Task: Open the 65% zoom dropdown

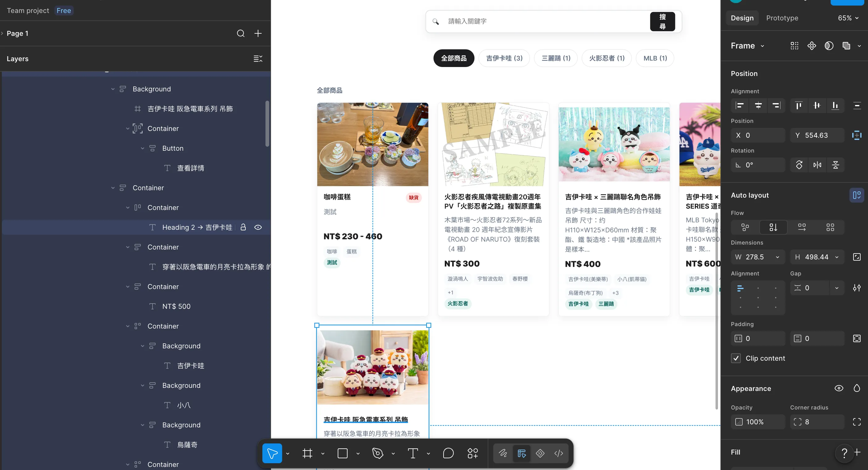Action: (848, 18)
